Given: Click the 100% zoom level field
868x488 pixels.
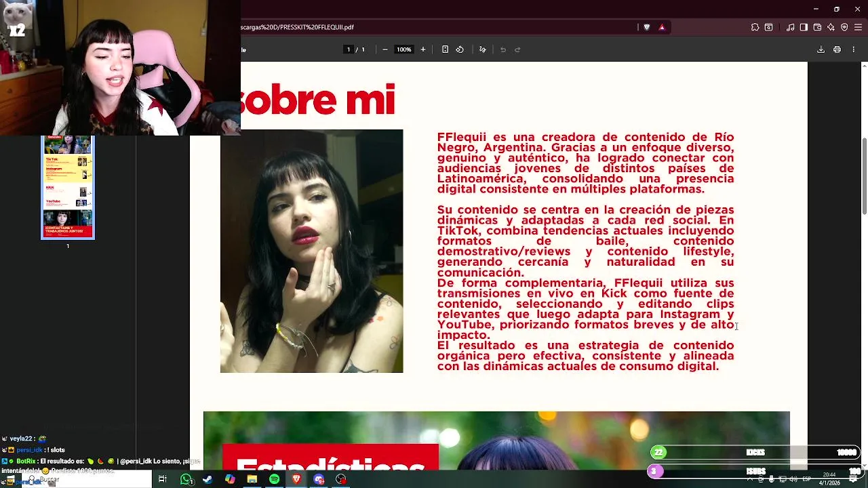Looking at the screenshot, I should tap(404, 49).
